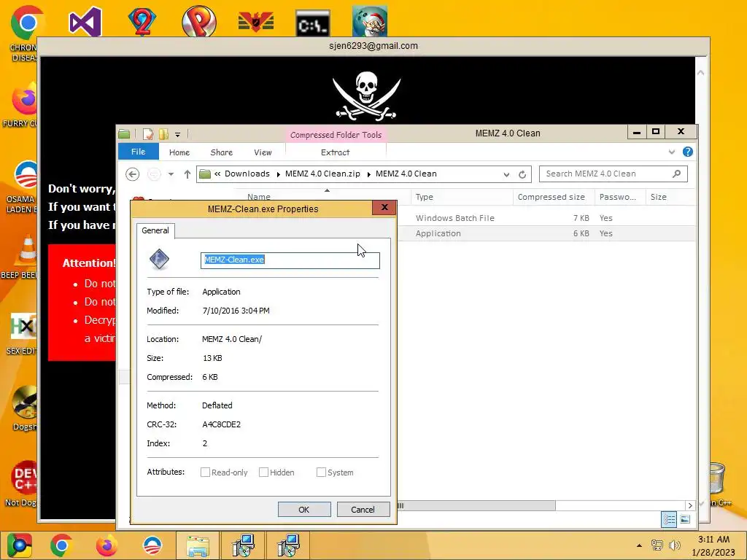Switch to Large icons view layout
The width and height of the screenshot is (747, 560).
685,519
